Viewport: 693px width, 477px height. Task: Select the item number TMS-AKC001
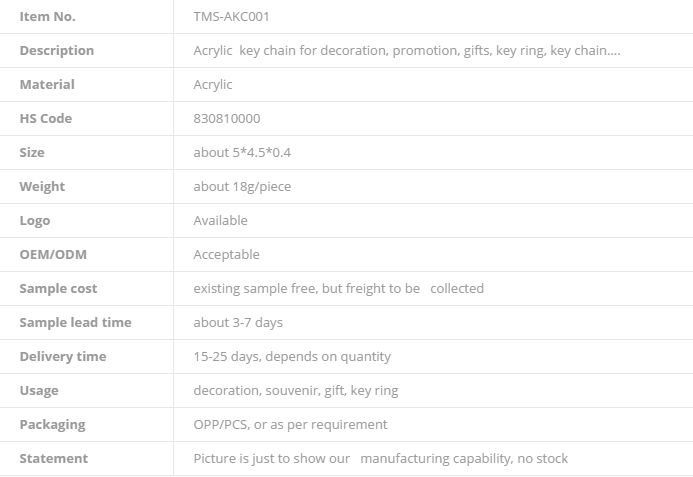(x=231, y=17)
